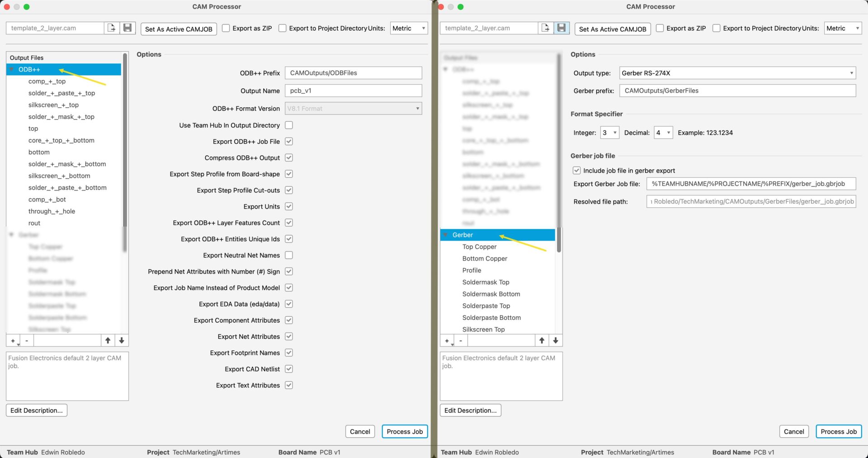Open the Output type dropdown showing Gerber RS-274X
The image size is (868, 458).
pyautogui.click(x=737, y=73)
